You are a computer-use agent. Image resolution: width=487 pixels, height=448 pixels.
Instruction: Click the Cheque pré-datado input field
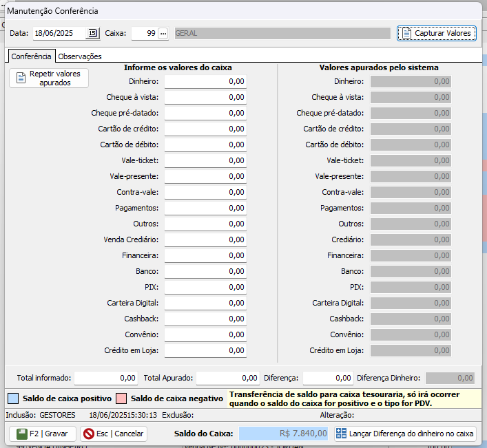[205, 113]
